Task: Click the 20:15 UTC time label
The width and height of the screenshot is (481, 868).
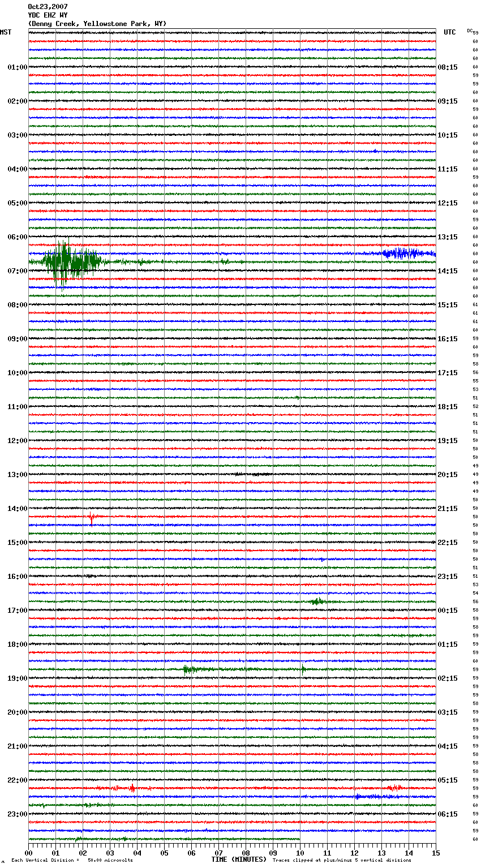Action: pos(448,475)
